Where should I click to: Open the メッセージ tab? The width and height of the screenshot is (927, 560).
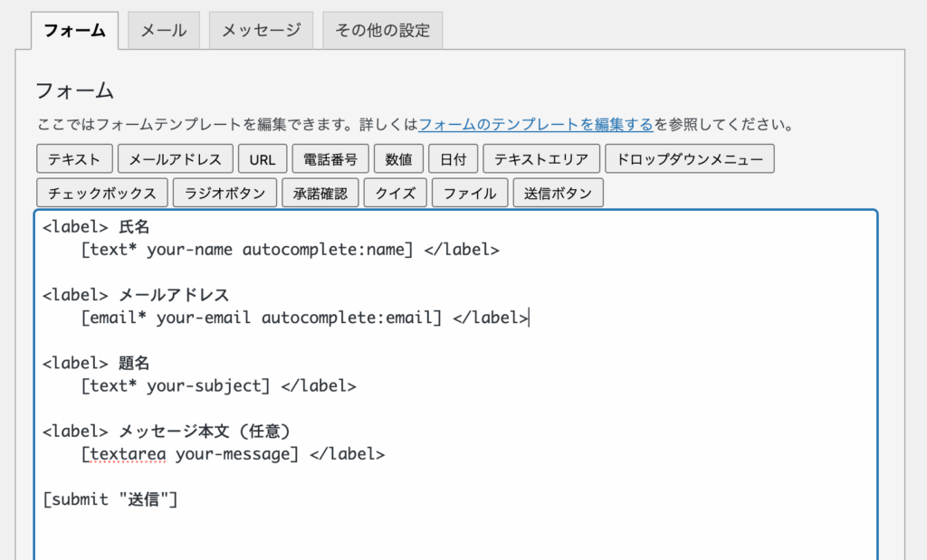pyautogui.click(x=262, y=31)
